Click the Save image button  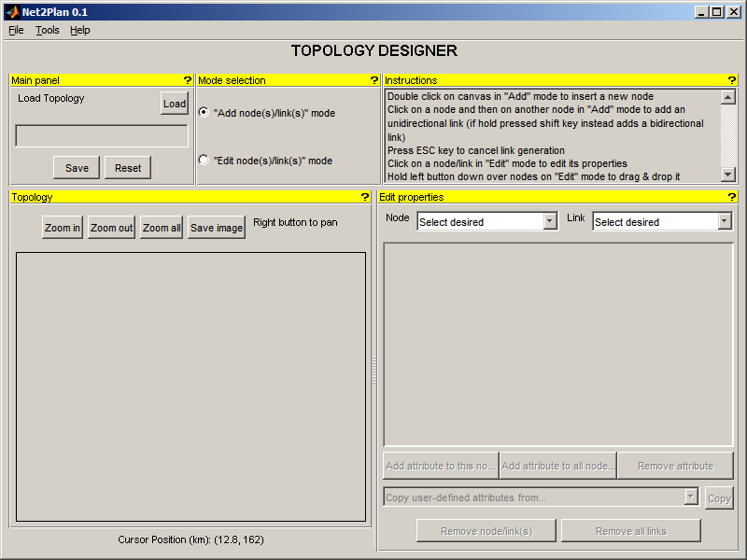217,228
